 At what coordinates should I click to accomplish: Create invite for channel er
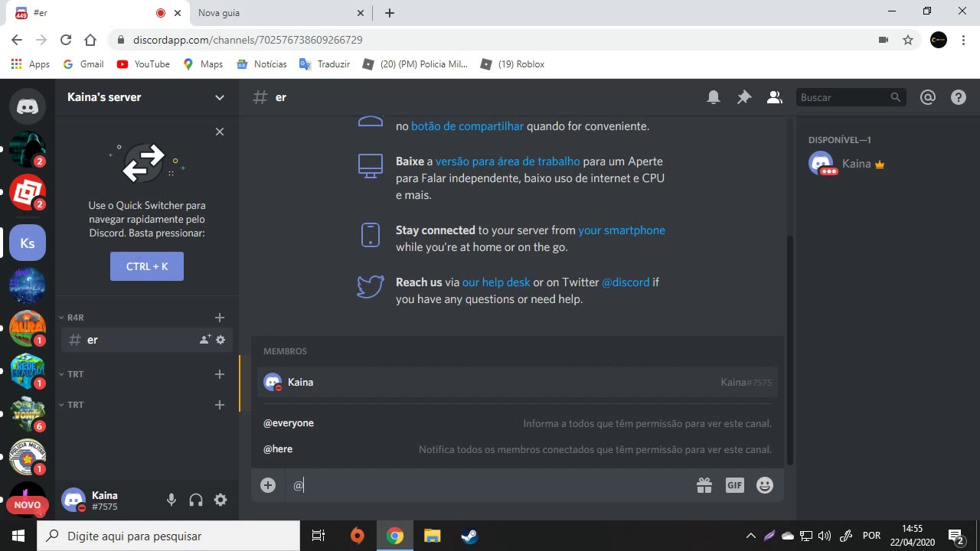(x=204, y=340)
